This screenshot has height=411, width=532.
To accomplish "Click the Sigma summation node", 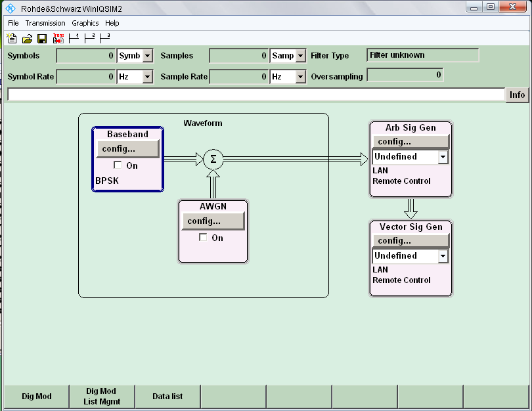I will [213, 159].
